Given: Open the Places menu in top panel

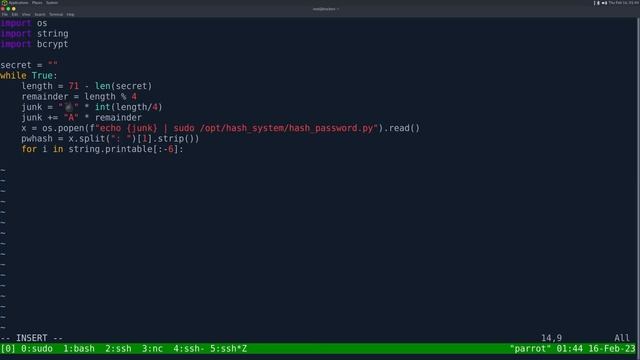Looking at the screenshot, I should pyautogui.click(x=37, y=3).
